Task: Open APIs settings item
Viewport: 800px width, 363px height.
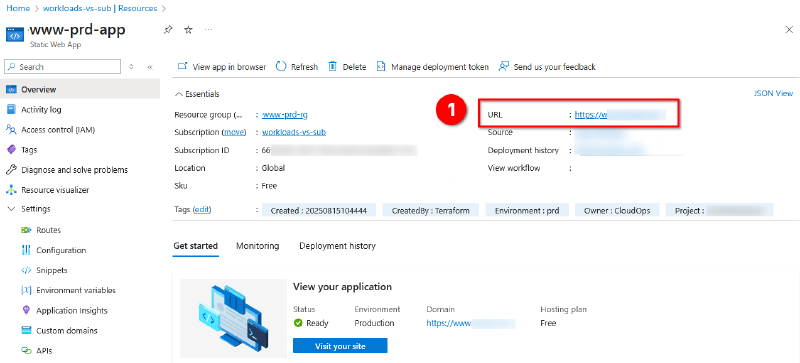Action: click(44, 351)
